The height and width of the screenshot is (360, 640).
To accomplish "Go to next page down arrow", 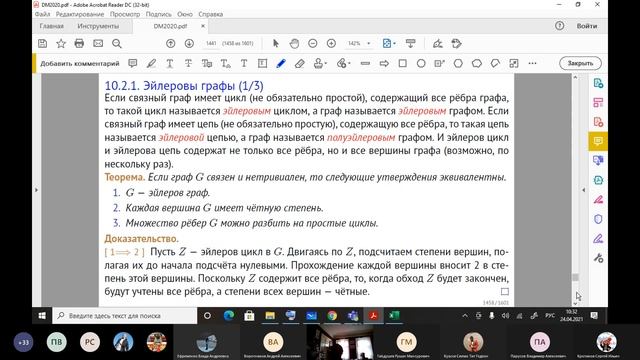I will 189,43.
